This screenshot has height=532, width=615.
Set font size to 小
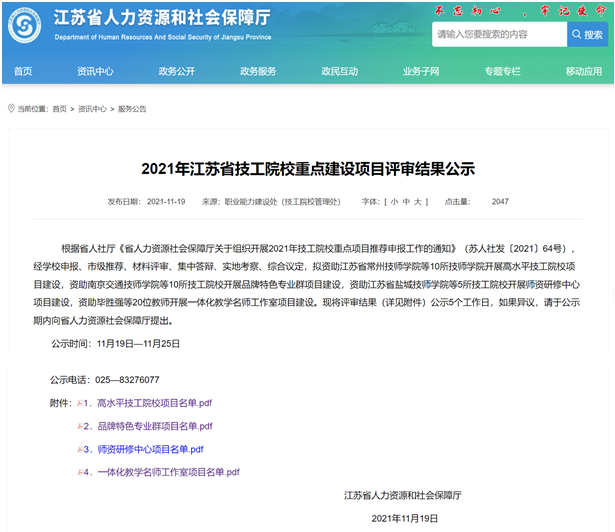[394, 202]
